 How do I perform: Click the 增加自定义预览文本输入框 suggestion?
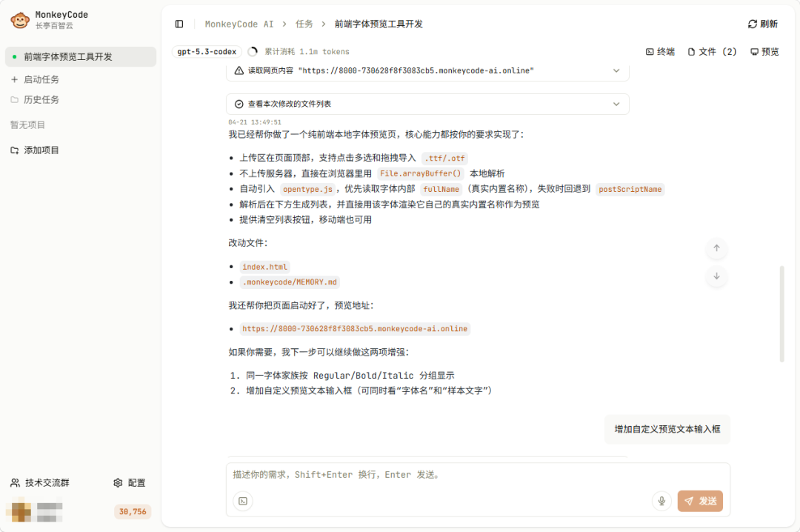[x=667, y=430]
